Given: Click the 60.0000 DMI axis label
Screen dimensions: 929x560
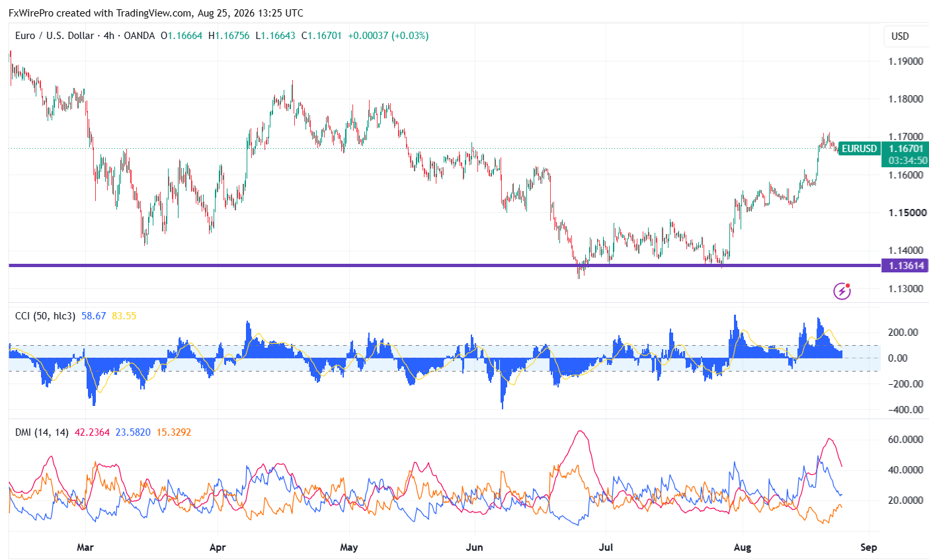Looking at the screenshot, I should pos(906,440).
